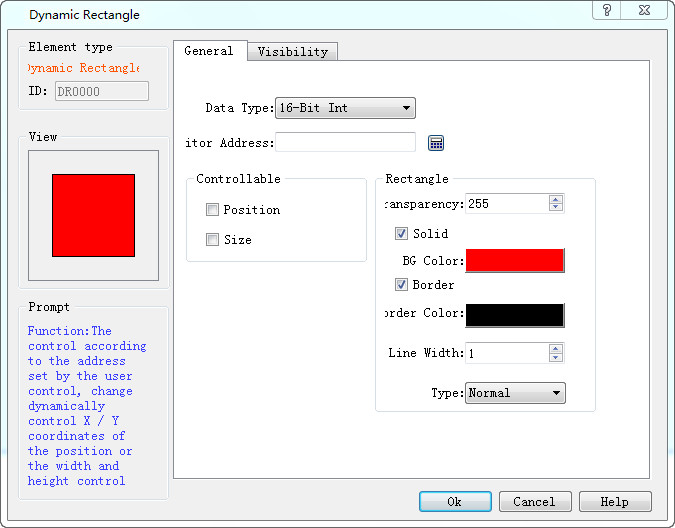Click the dialog help question mark icon

607,10
